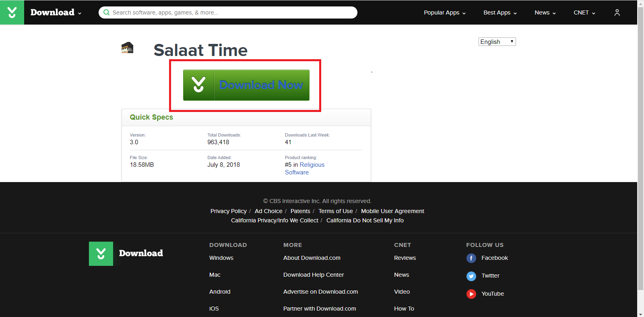Open CNET Reviews link in footer

(405, 258)
